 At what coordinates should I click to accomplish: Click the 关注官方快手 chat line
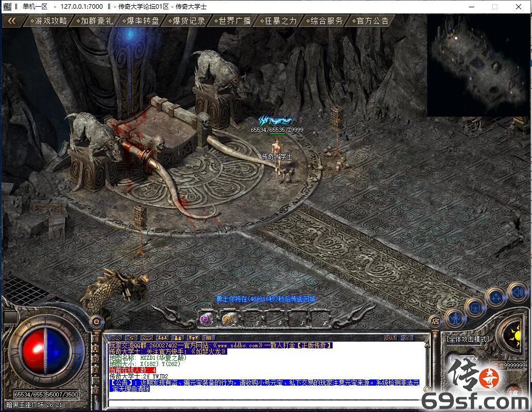168,352
